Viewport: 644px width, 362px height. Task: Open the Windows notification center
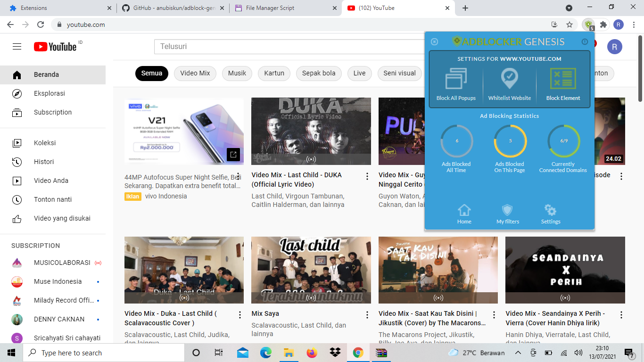point(629,353)
